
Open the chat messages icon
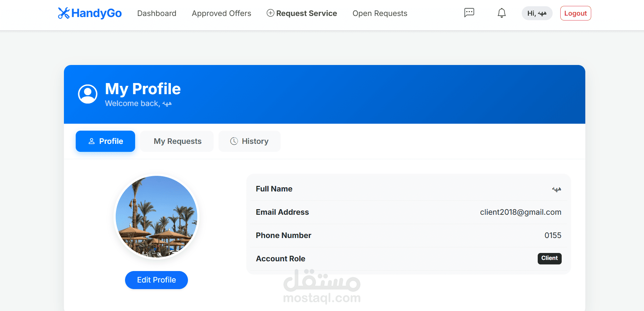[469, 13]
